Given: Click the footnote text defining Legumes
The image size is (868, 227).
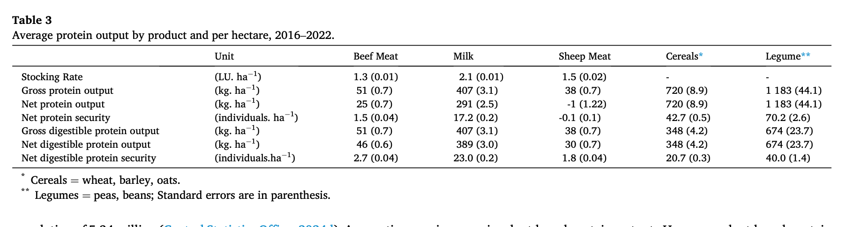Looking at the screenshot, I should [x=182, y=195].
